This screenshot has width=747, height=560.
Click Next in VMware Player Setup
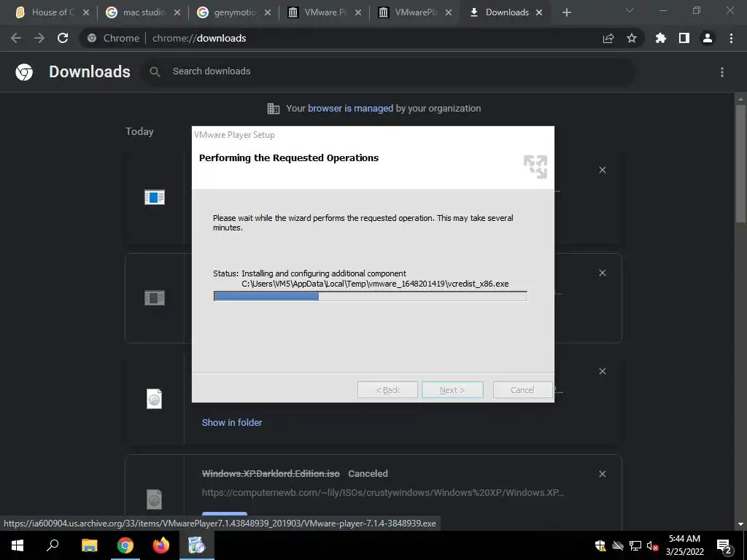click(452, 390)
